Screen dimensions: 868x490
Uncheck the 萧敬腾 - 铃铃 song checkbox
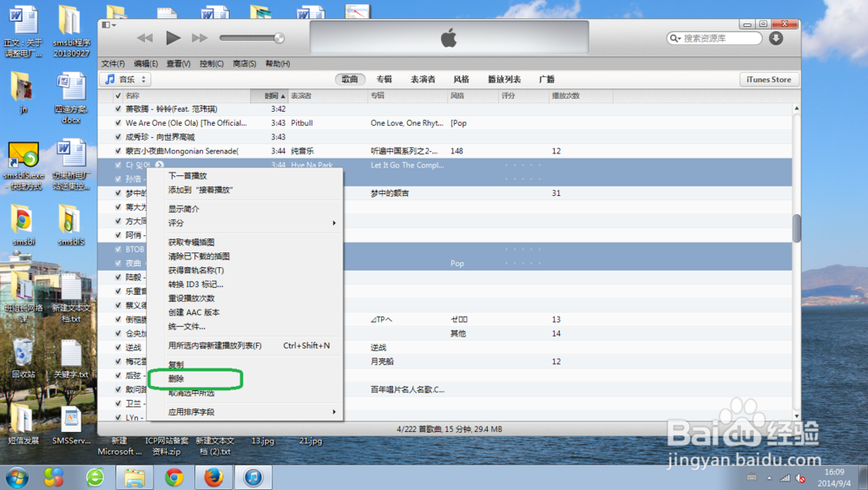click(118, 109)
